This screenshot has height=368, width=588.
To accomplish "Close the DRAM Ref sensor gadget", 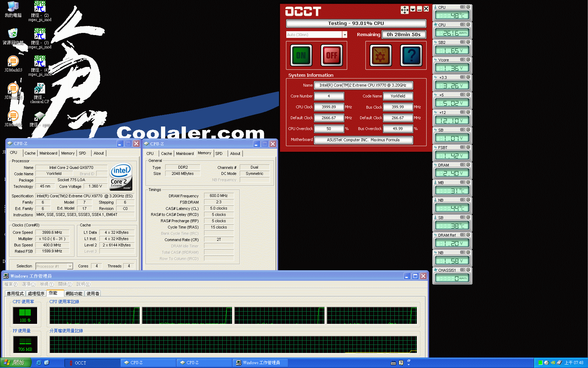I will click(468, 235).
